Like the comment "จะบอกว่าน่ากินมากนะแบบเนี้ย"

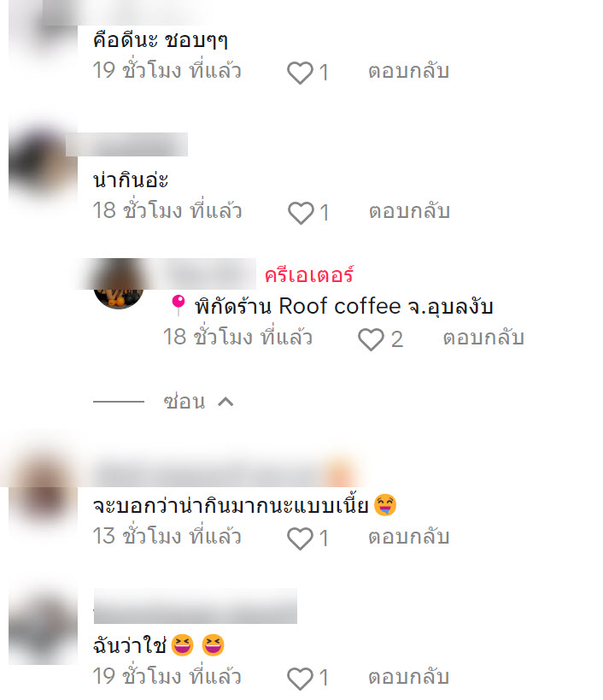[x=300, y=538]
